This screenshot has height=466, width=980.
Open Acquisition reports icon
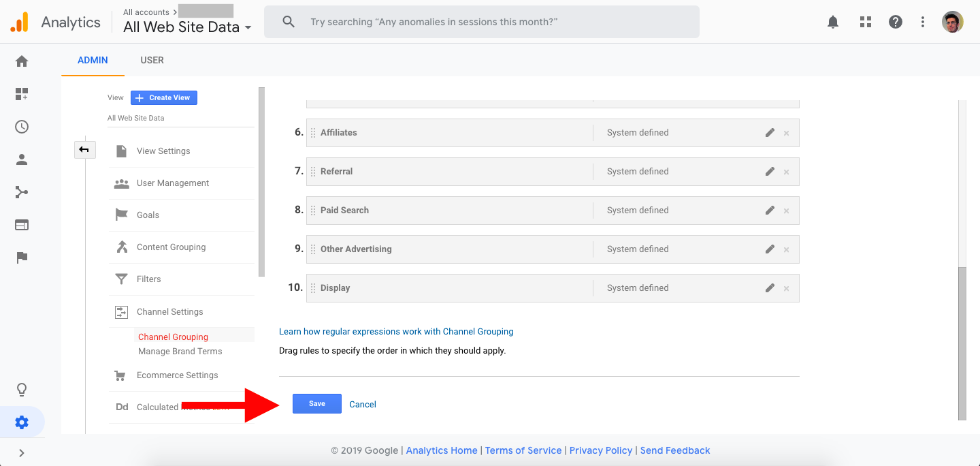[21, 192]
